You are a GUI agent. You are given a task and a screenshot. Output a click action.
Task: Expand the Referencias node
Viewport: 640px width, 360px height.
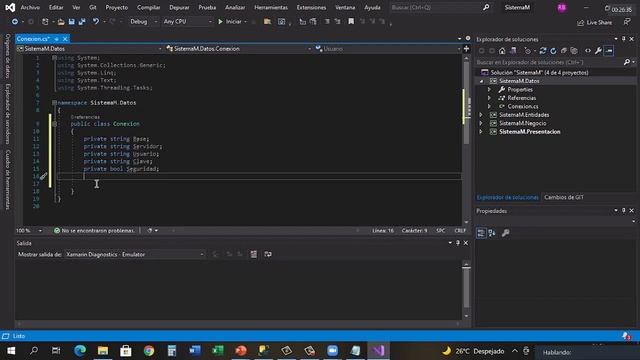pos(489,98)
